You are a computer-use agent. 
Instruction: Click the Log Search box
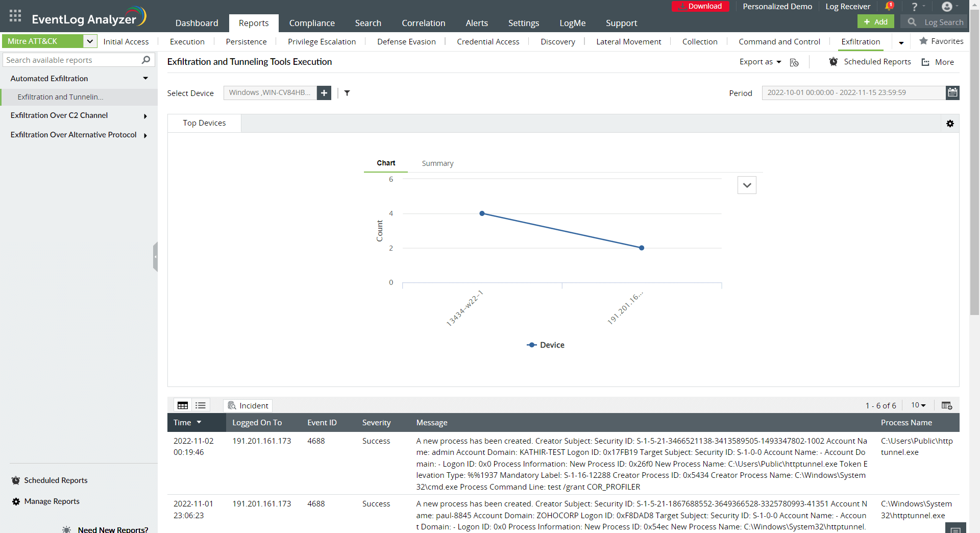pyautogui.click(x=933, y=22)
